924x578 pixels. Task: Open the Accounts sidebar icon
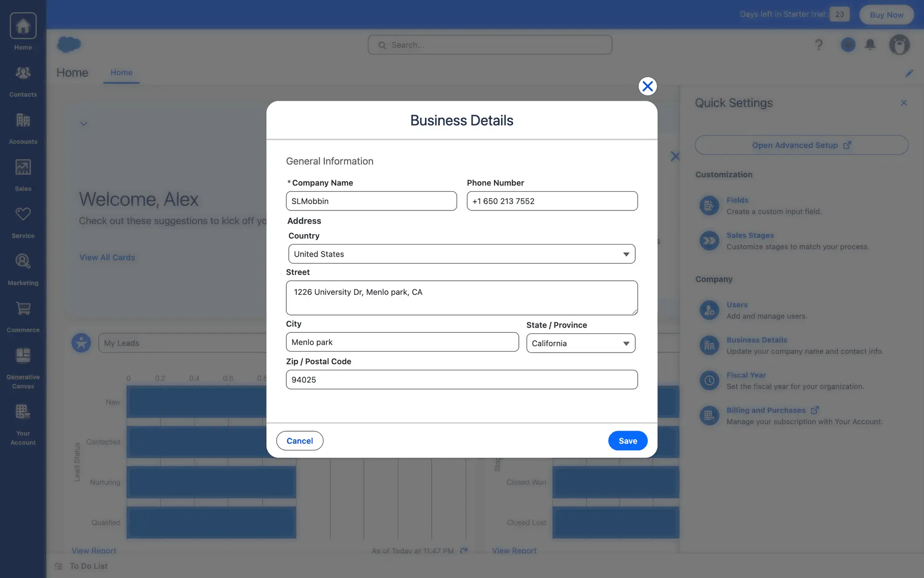point(23,127)
